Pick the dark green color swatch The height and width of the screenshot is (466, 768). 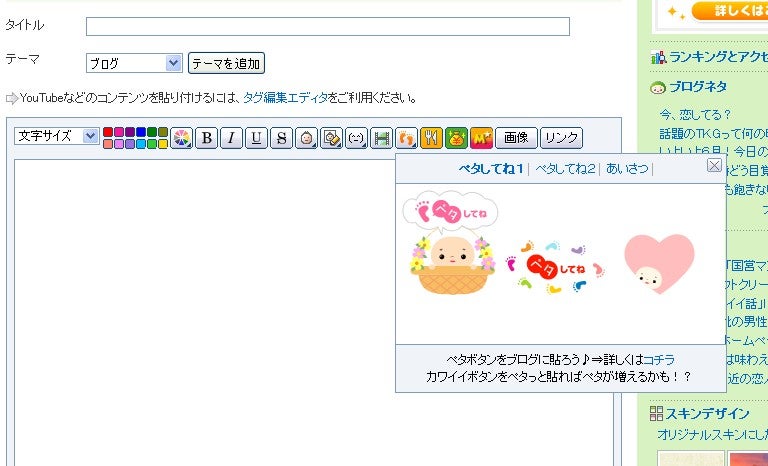152,132
